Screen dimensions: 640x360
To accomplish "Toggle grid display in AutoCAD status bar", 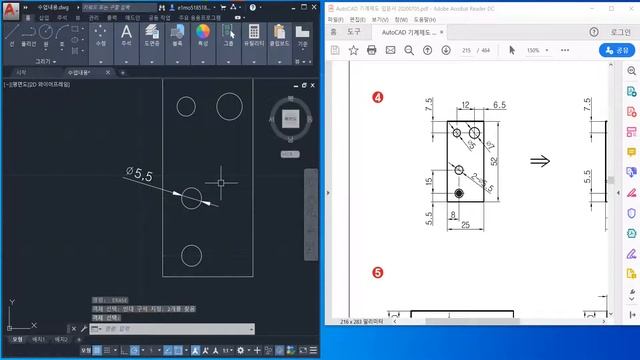I will click(97, 350).
